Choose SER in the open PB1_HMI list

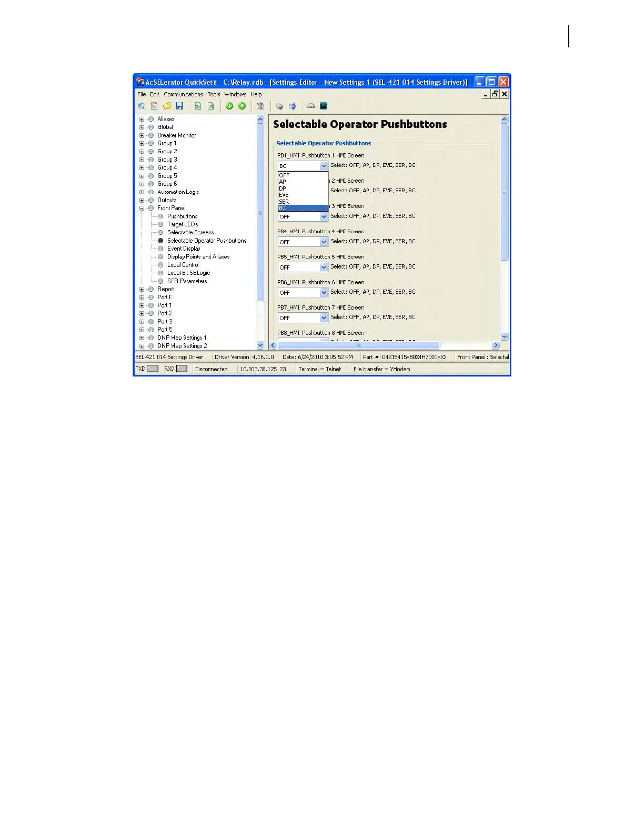(303, 202)
